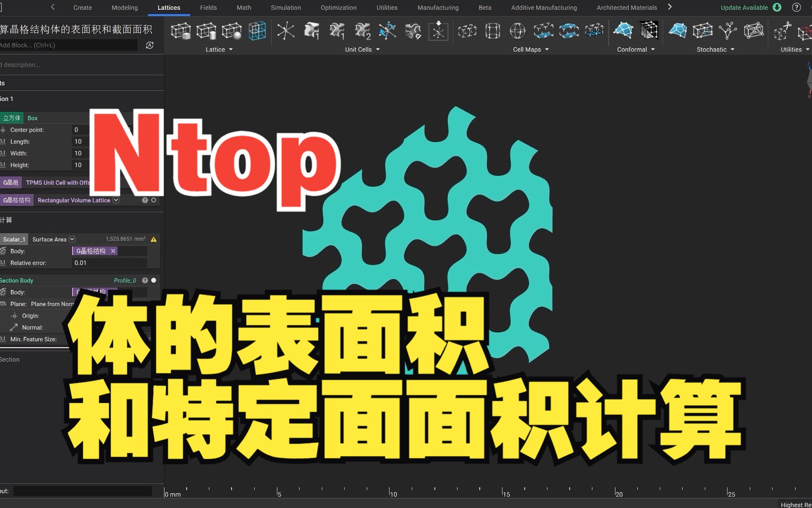The height and width of the screenshot is (508, 812).
Task: Select the Voronoi surface stochastic icon
Action: (x=677, y=31)
